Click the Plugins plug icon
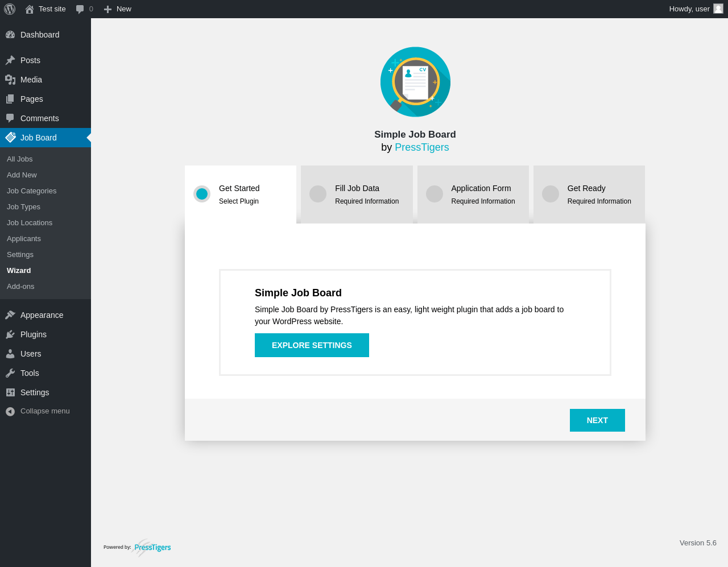 (x=10, y=334)
